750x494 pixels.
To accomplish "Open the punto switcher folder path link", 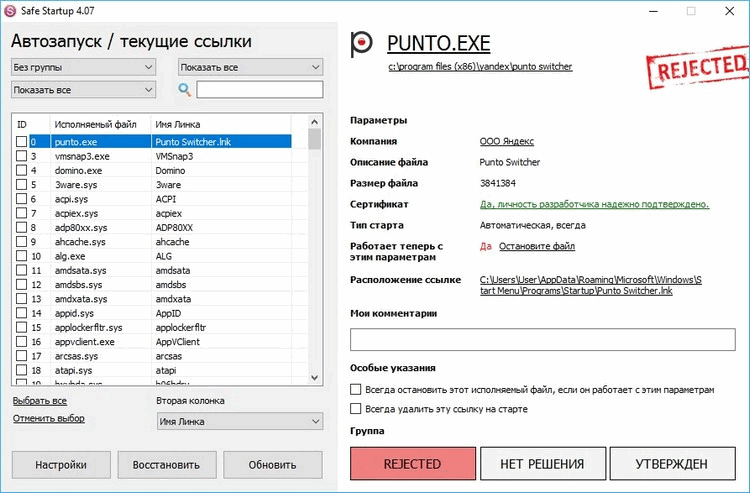I will (480, 66).
